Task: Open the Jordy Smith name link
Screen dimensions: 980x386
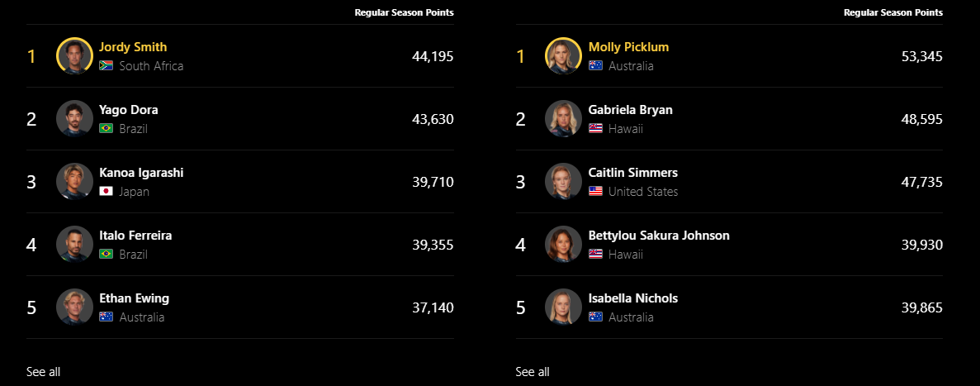Action: point(133,47)
